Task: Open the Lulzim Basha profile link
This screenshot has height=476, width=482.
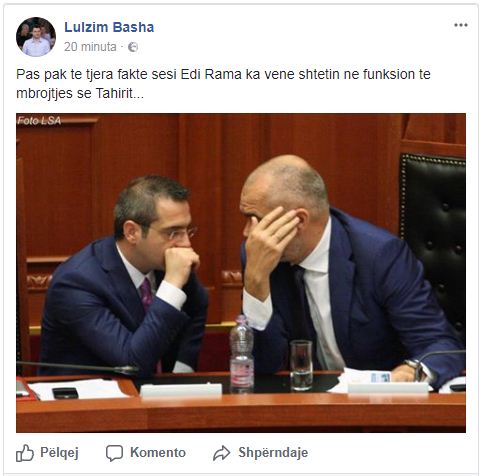Action: pyautogui.click(x=109, y=27)
